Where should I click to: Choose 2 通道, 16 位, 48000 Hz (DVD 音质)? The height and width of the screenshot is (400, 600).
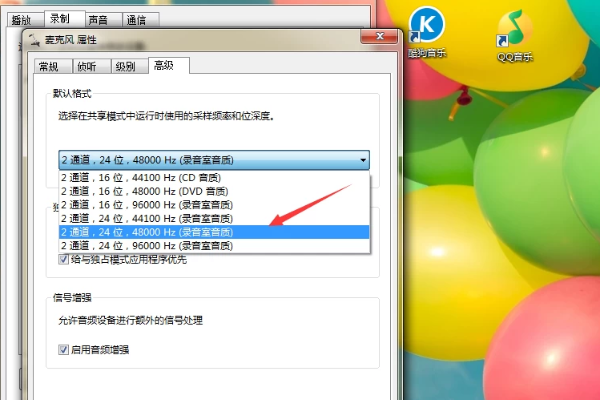pyautogui.click(x=214, y=191)
